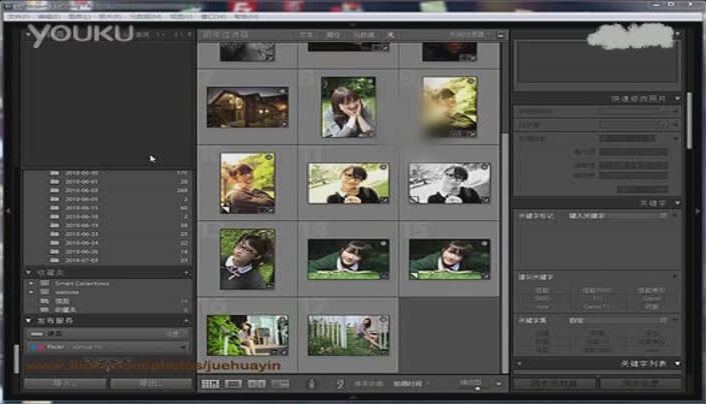Viewport: 706px width, 404px height.
Task: Click Set Up on the hard drive publish service
Action: point(173,334)
